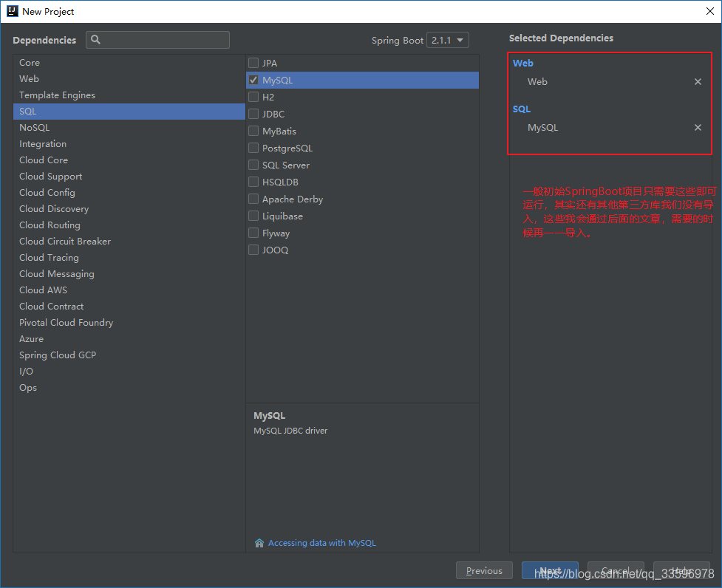This screenshot has height=588, width=722.
Task: Select the Core category
Action: [x=129, y=63]
